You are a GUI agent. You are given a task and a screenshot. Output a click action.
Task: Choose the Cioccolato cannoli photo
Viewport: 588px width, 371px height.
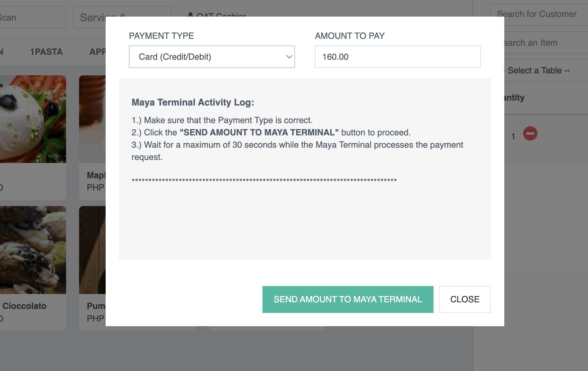pos(33,250)
